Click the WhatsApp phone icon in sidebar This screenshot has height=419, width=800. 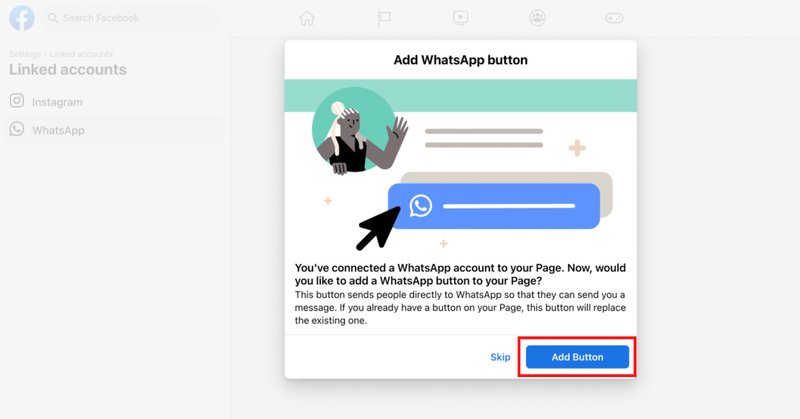click(x=17, y=129)
